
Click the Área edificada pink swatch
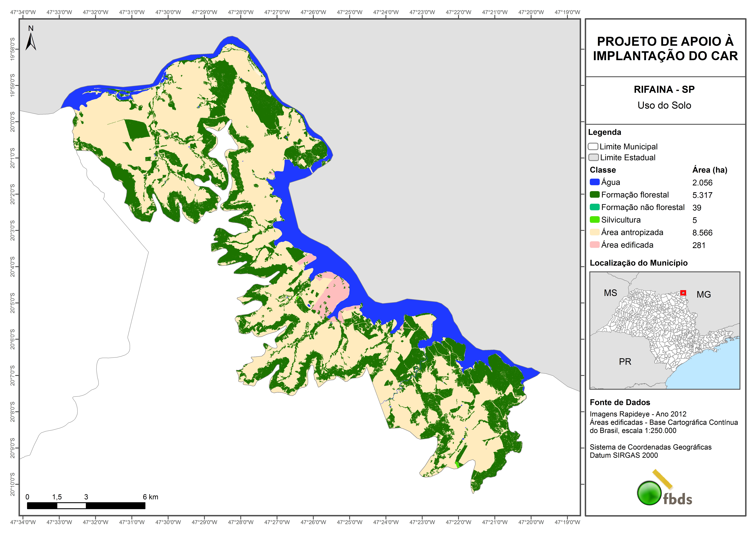(595, 245)
